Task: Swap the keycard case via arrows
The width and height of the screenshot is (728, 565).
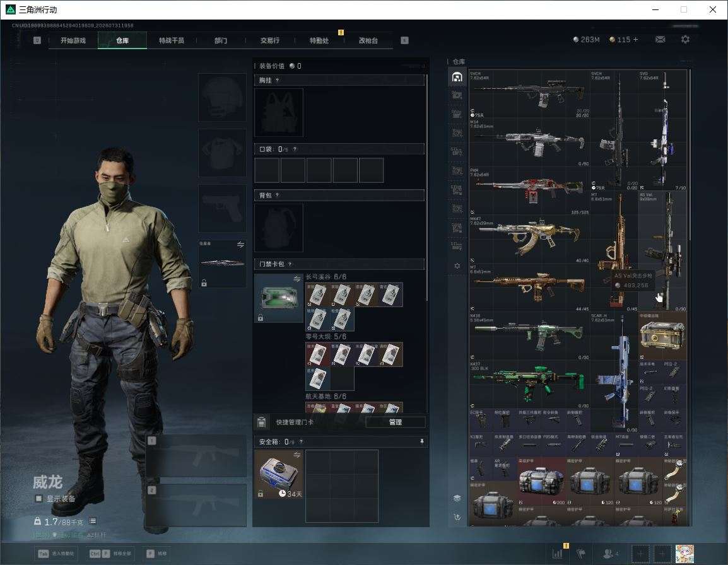Action: [x=296, y=279]
